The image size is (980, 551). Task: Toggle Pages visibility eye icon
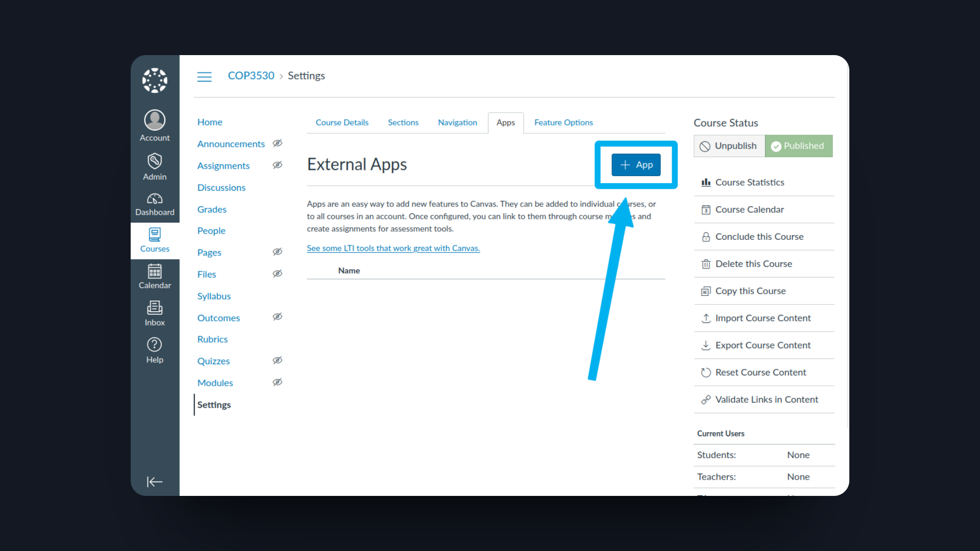coord(279,253)
